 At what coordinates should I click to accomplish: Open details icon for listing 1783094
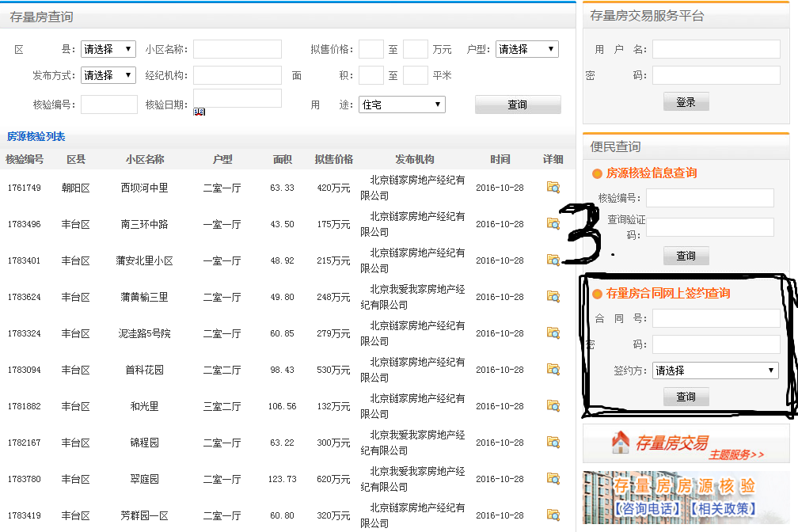click(553, 369)
